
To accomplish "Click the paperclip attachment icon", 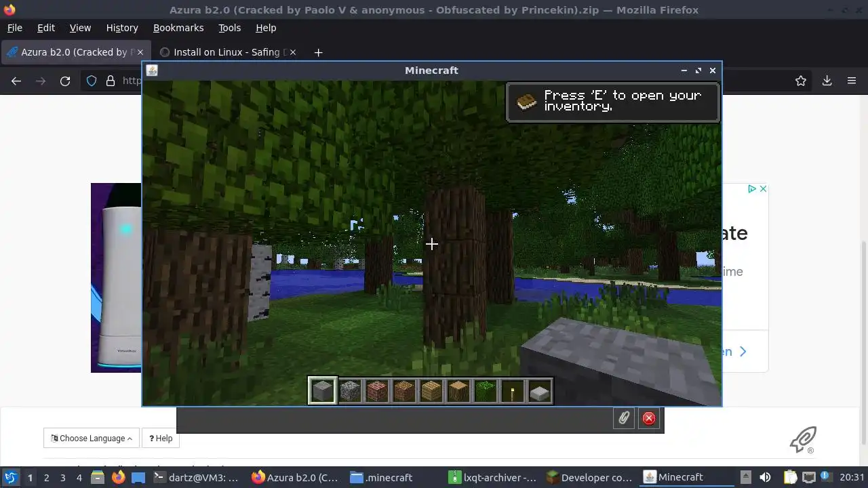I will pos(624,418).
